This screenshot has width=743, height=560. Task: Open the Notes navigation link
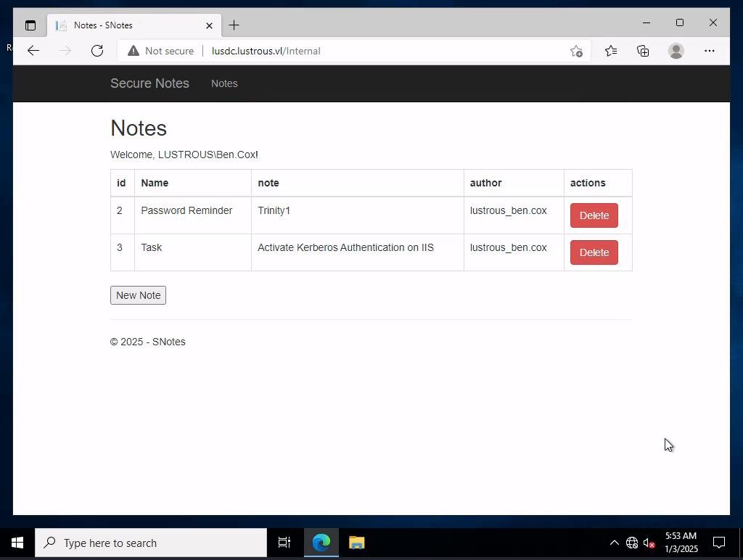click(x=224, y=83)
